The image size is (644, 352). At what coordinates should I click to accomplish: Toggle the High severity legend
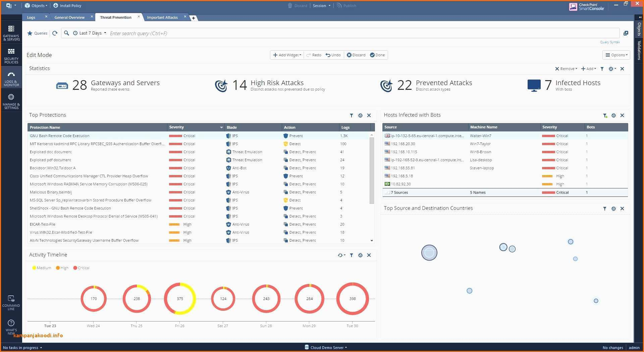(x=62, y=268)
